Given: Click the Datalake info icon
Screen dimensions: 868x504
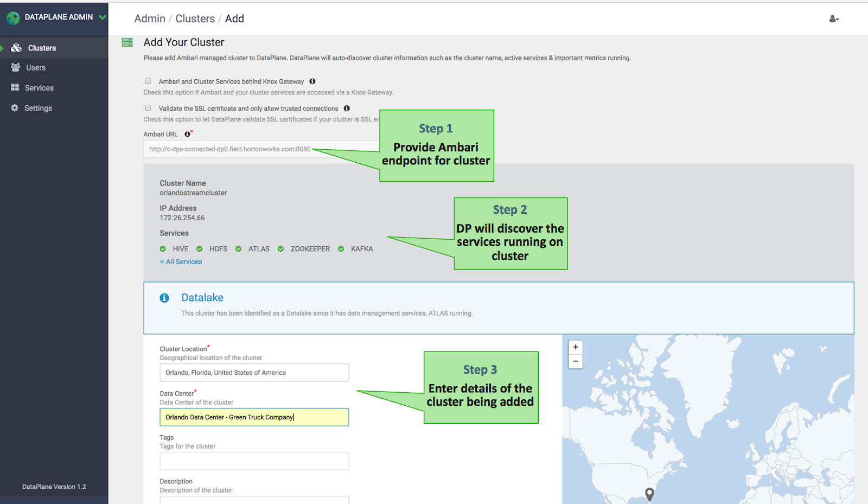Looking at the screenshot, I should 164,298.
